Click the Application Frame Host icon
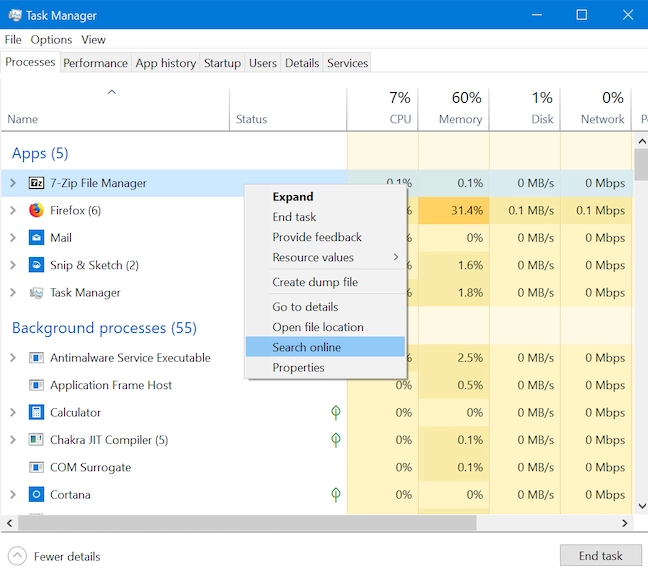The image size is (648, 577). 36,385
